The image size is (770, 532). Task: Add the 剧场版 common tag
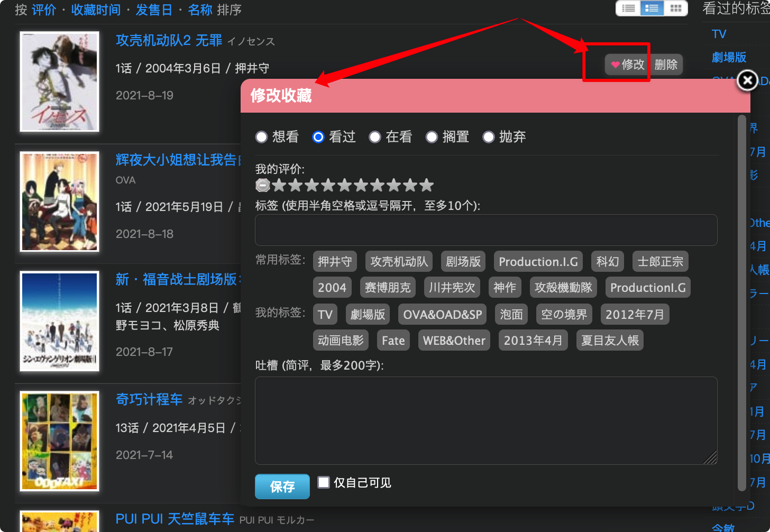pyautogui.click(x=463, y=262)
